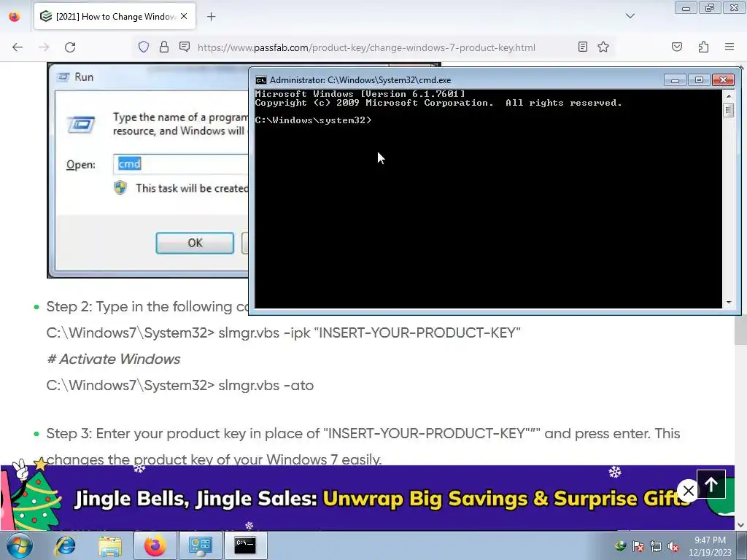Click the Jingle Bells sales banner
Screen dimensions: 747x560
click(367, 497)
